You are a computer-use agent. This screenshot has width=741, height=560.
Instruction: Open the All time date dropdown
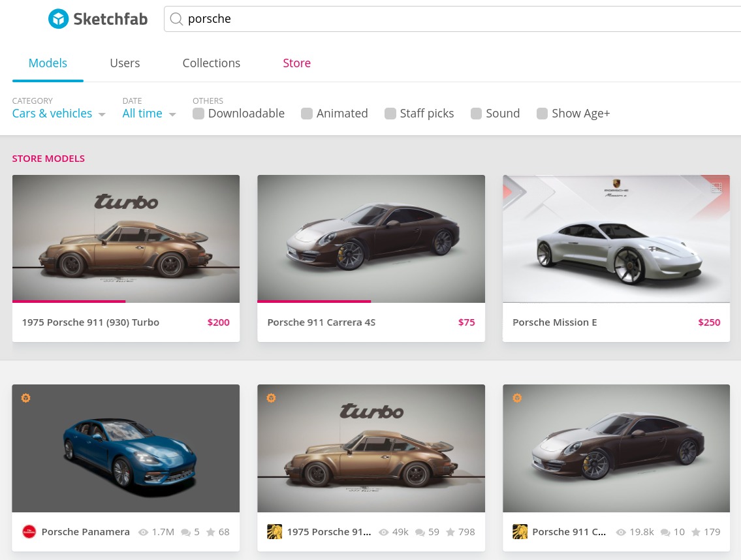pos(149,114)
